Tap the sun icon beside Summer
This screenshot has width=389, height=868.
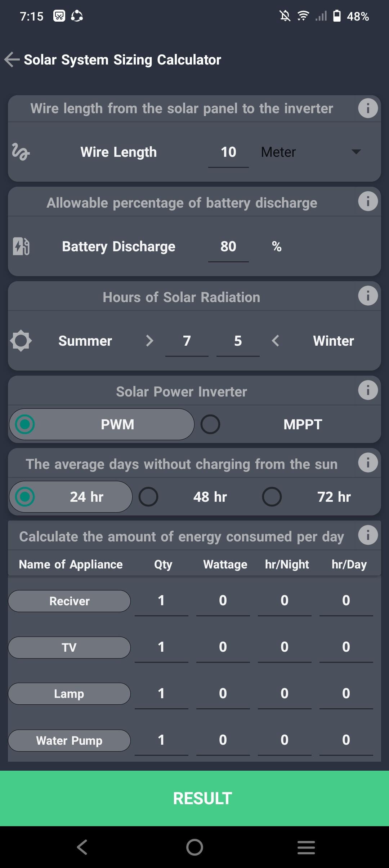coord(21,341)
